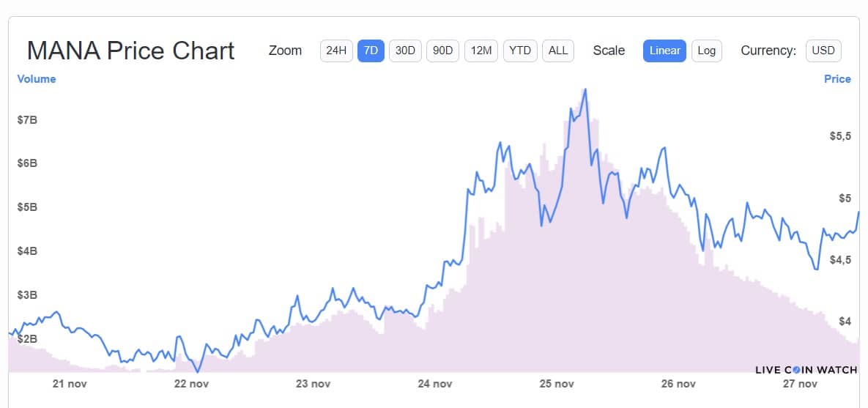Viewport: 868px width, 408px height.
Task: Switch zoom to 30D
Action: tap(405, 51)
